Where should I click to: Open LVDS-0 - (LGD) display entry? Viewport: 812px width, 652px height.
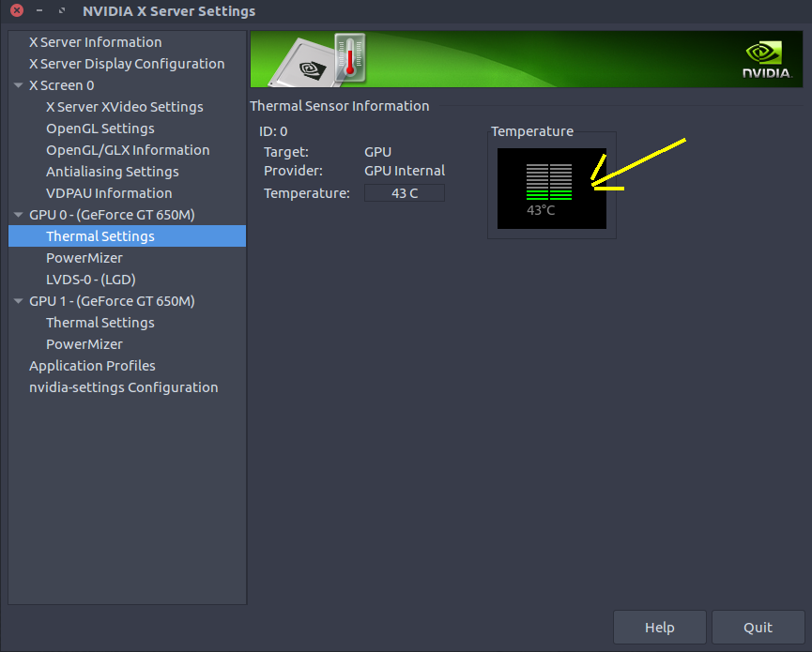[x=91, y=280]
